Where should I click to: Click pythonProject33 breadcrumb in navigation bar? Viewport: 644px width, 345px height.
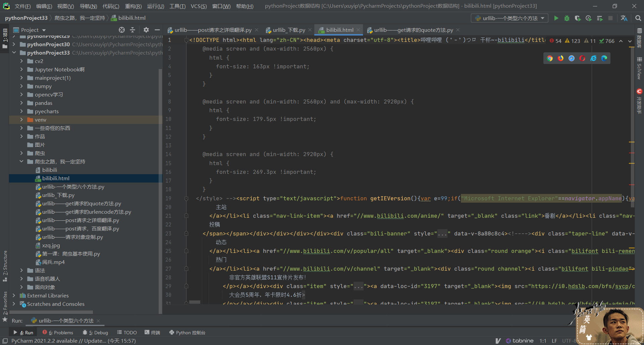(26, 18)
